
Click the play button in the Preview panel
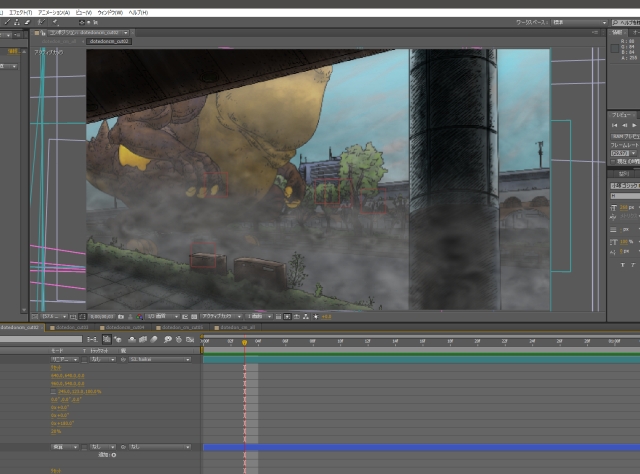[632, 126]
